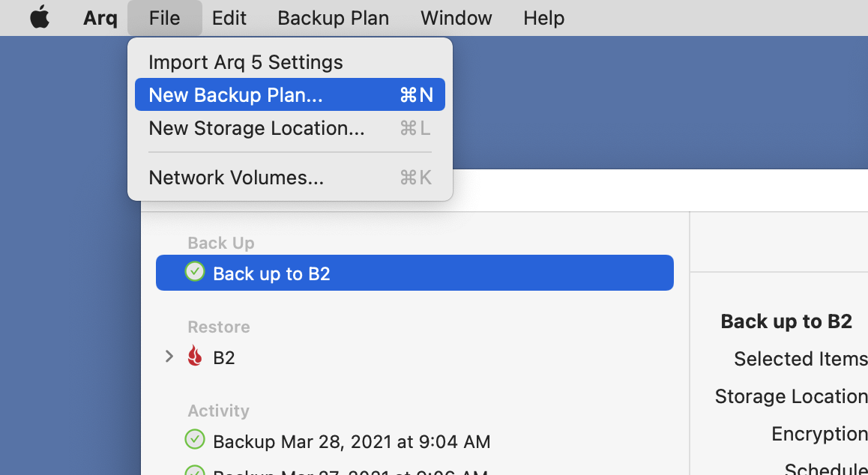Click the green checkmark beside Back up to B2

[x=195, y=272]
